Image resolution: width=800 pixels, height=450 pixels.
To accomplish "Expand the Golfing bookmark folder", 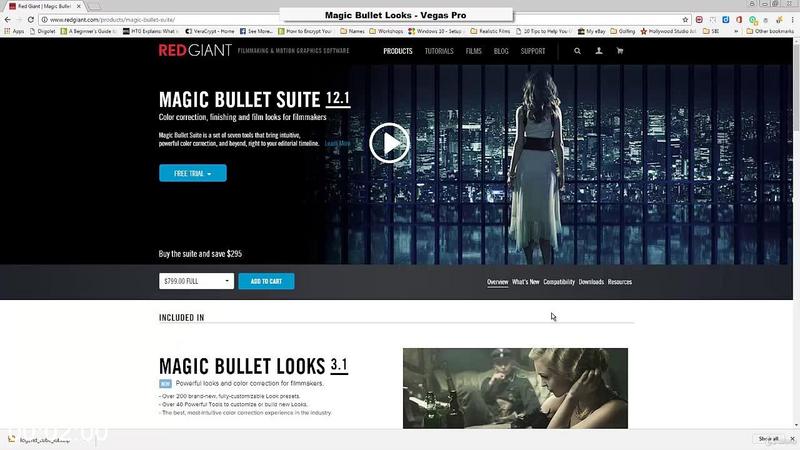I will tap(622, 31).
